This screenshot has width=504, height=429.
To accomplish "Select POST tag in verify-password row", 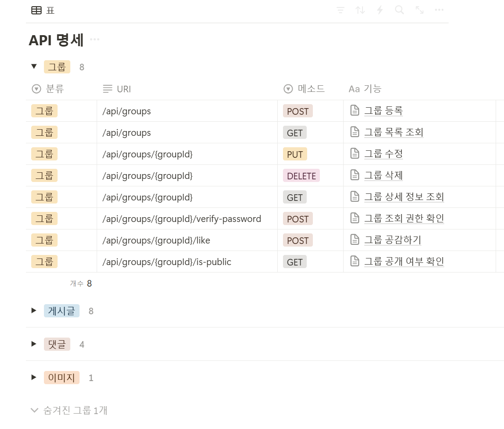I will coord(297,219).
